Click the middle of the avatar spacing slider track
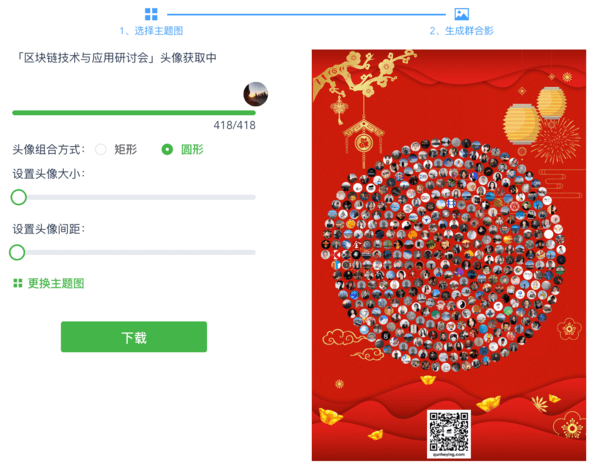Image resolution: width=600 pixels, height=474 pixels. [134, 252]
